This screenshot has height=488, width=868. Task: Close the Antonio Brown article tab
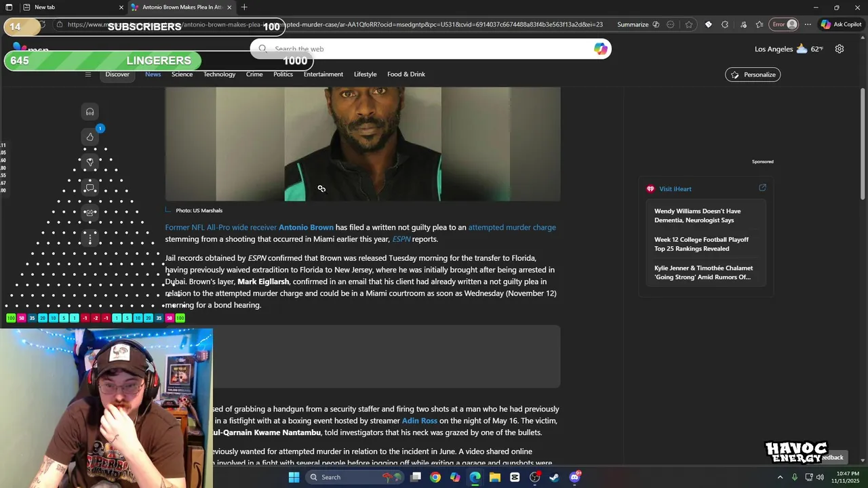(x=229, y=7)
